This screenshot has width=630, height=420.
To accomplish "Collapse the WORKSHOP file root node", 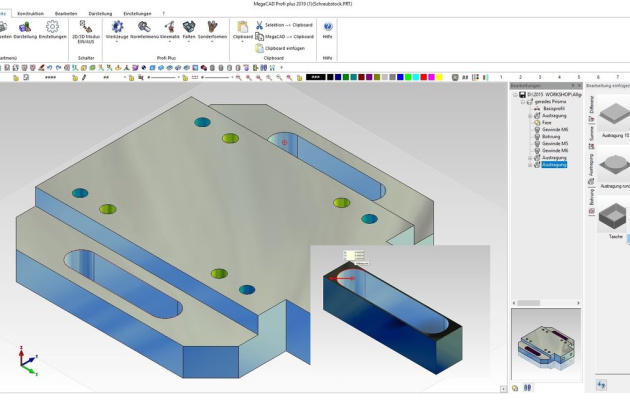I will pos(515,95).
